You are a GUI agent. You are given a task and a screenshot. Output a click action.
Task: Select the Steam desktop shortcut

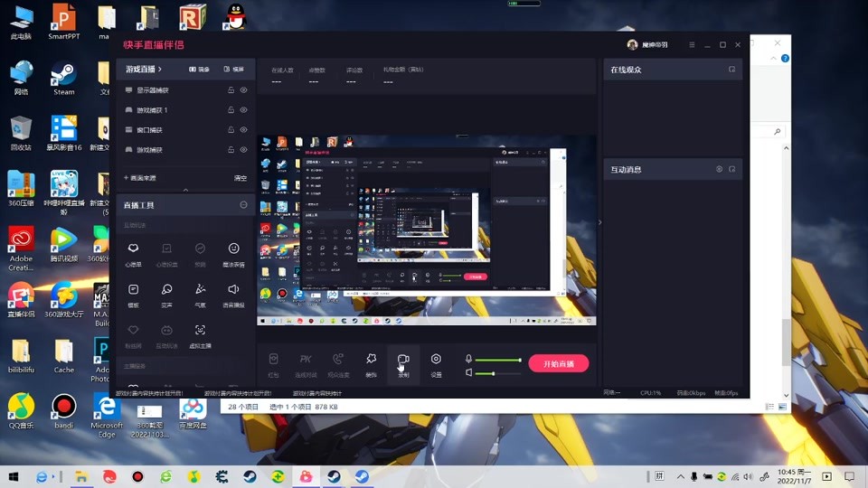pyautogui.click(x=63, y=80)
